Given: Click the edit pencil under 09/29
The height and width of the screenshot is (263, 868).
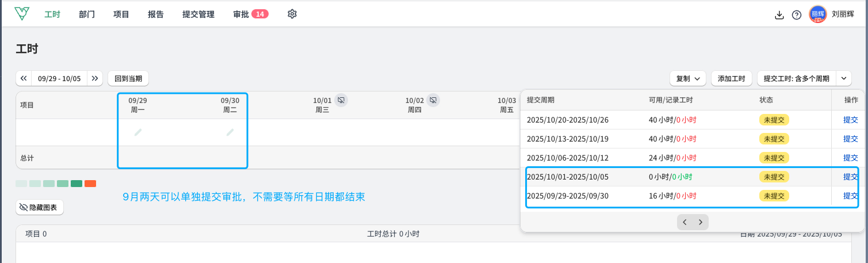Looking at the screenshot, I should [x=138, y=132].
